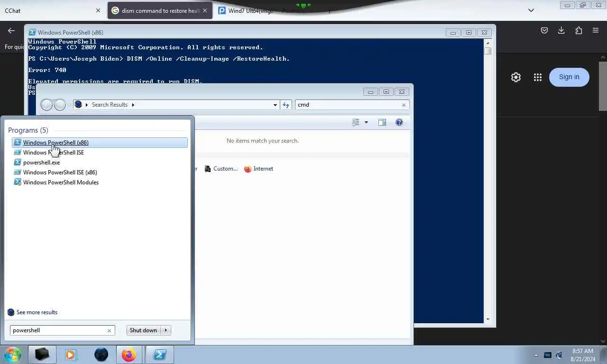The height and width of the screenshot is (364, 607).
Task: Click the Shut down button
Action: pos(143,330)
